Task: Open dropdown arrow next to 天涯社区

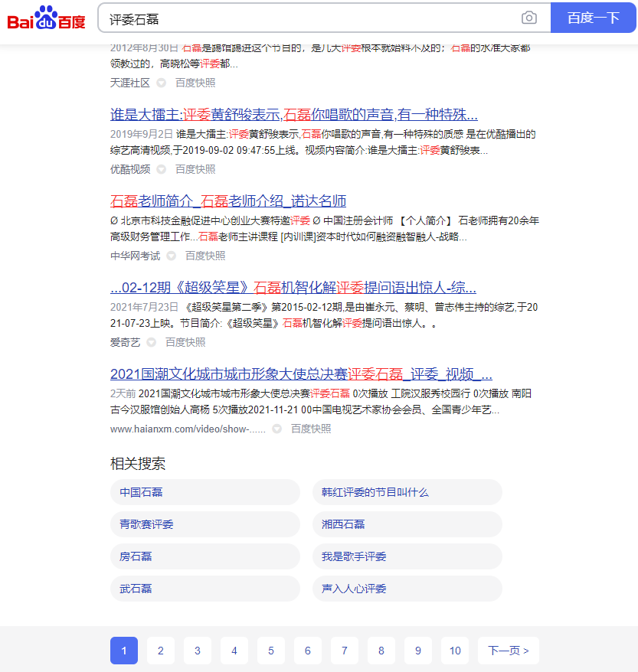Action: (161, 83)
